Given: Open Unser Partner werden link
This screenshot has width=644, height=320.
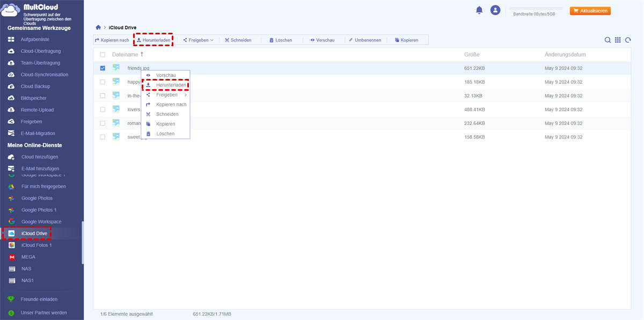Looking at the screenshot, I should [44, 312].
